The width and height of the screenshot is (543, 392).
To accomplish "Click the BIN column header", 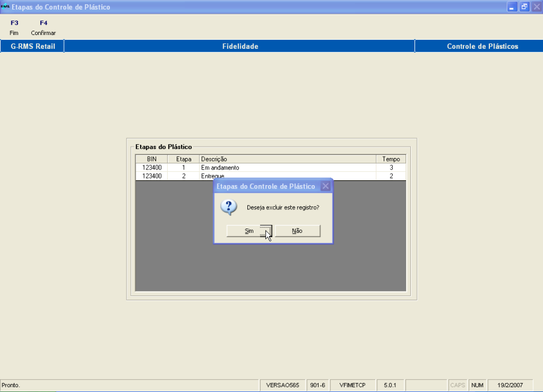I will tap(151, 159).
